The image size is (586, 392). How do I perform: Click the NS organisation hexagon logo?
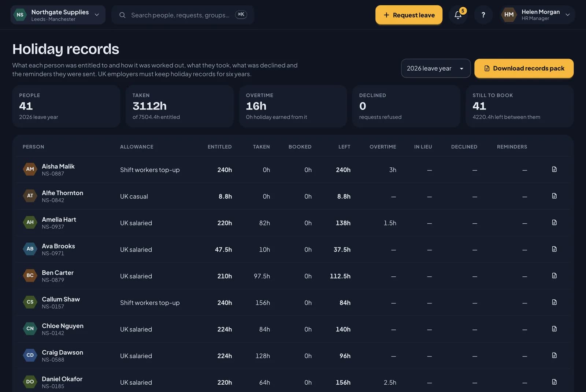pos(20,15)
